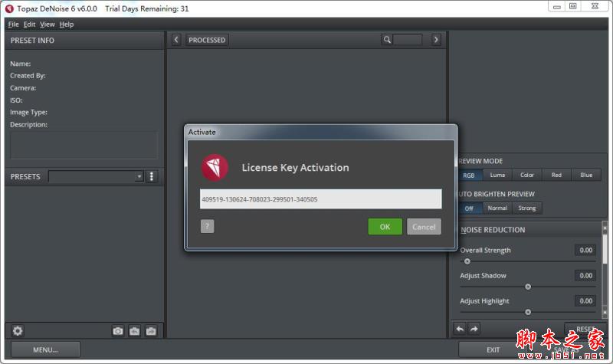This screenshot has height=364, width=613.
Task: Click the Overall Strength value box
Action: 585,250
